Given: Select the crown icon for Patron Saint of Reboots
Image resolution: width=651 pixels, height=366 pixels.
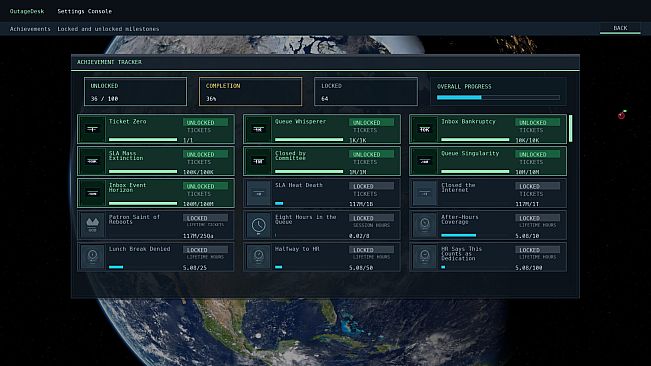Looking at the screenshot, I should 92,225.
